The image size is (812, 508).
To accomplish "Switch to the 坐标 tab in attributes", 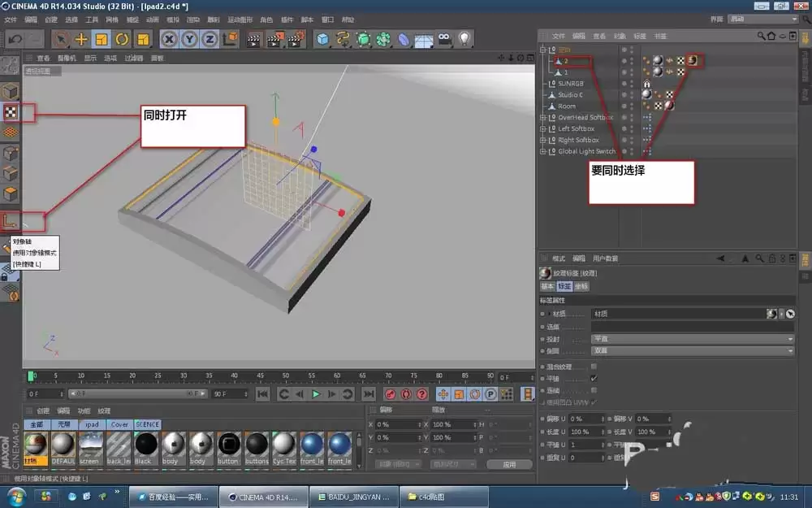I will click(x=581, y=286).
